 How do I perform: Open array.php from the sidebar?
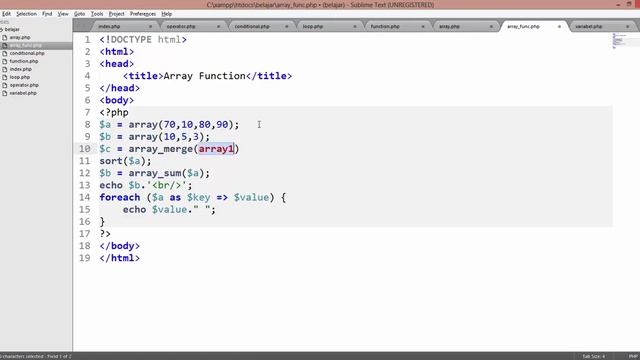click(20, 38)
